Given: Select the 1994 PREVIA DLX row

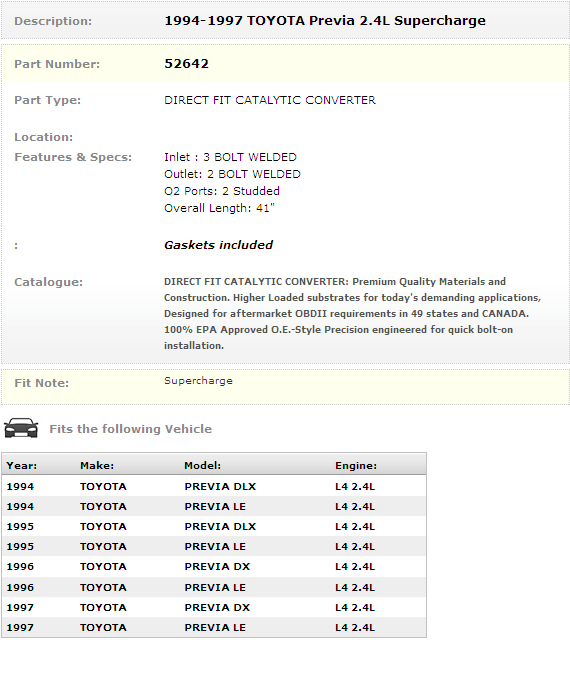Looking at the screenshot, I should click(x=214, y=486).
